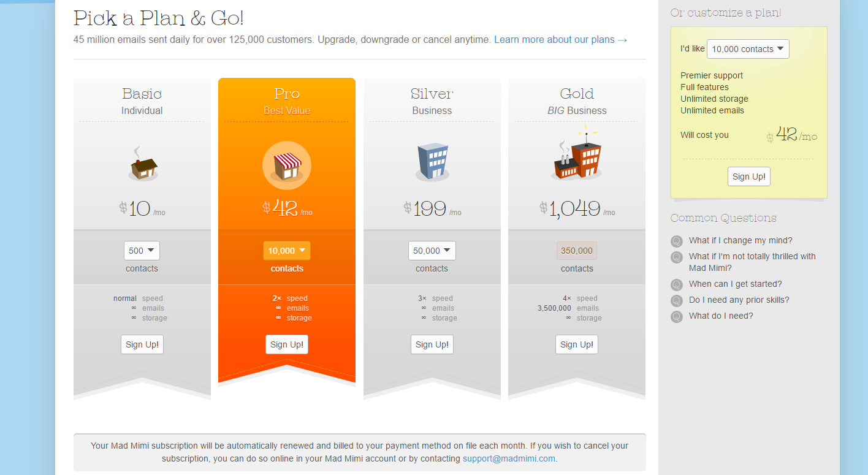Open the Silver plan 50,000 contacts dropdown

[432, 251]
